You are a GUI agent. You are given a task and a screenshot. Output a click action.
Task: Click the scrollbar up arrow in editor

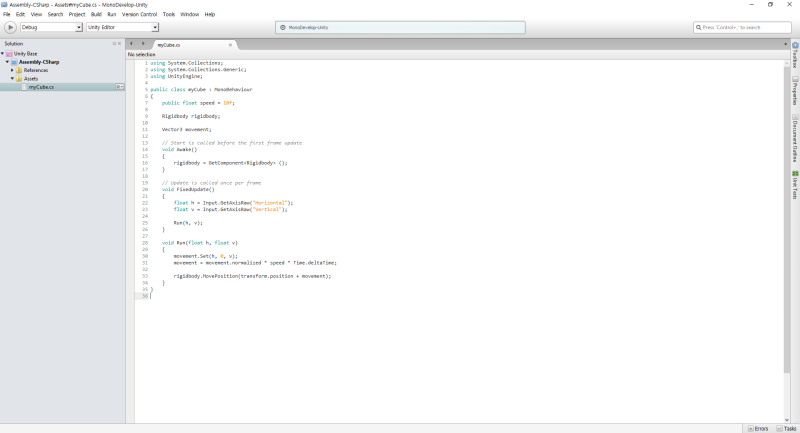click(x=786, y=63)
